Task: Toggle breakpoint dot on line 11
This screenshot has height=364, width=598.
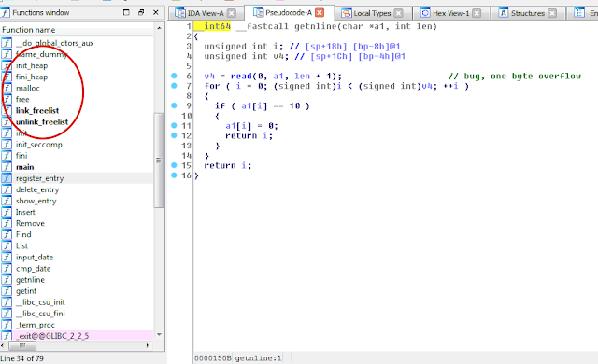Action: pyautogui.click(x=174, y=125)
